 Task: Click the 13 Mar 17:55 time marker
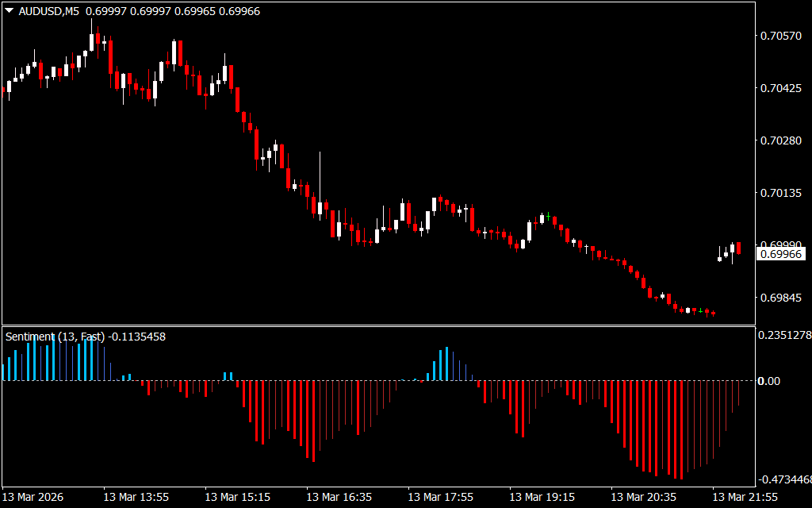(x=440, y=497)
